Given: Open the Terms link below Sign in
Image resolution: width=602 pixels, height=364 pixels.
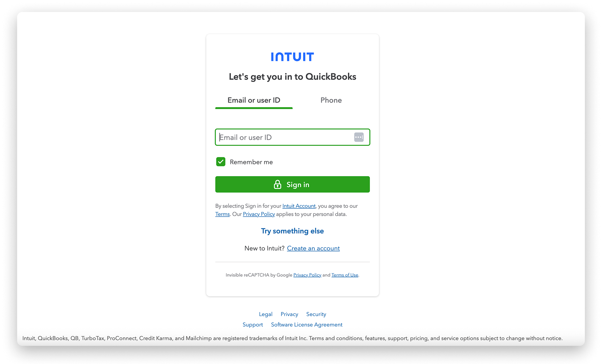Looking at the screenshot, I should [222, 214].
